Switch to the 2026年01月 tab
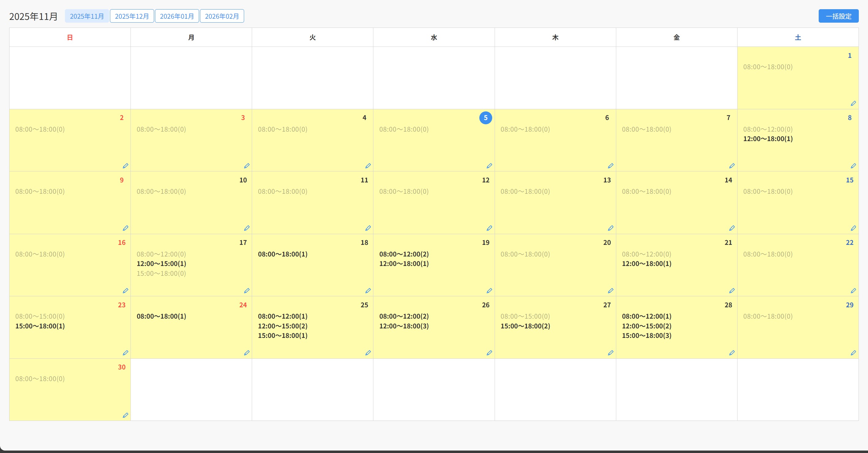 click(x=176, y=16)
